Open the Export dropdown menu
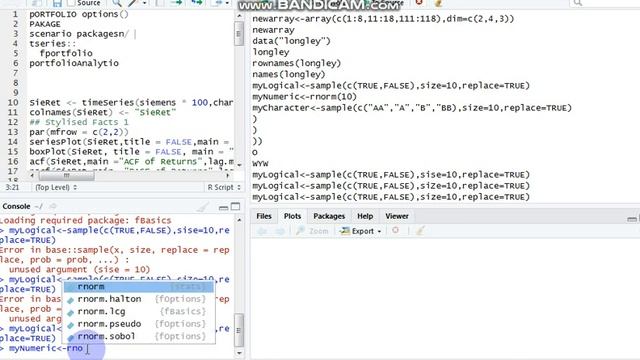This screenshot has width=640, height=360. click(x=361, y=231)
